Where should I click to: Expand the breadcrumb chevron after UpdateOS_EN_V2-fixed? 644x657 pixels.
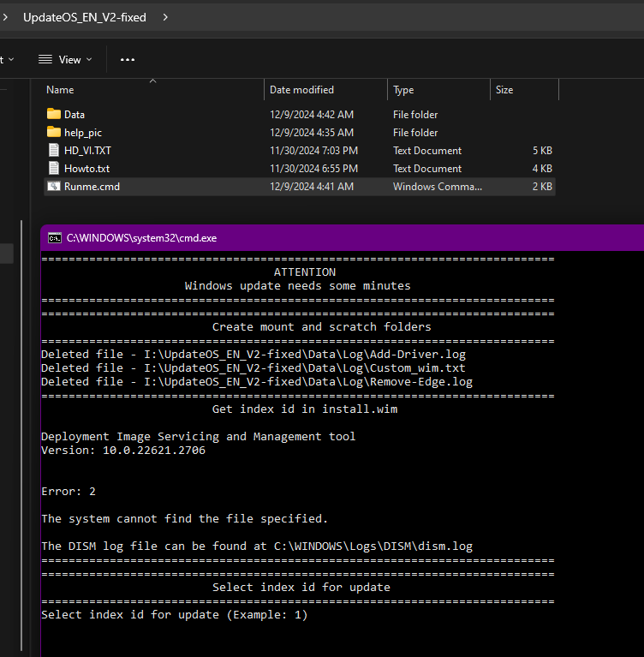click(165, 17)
